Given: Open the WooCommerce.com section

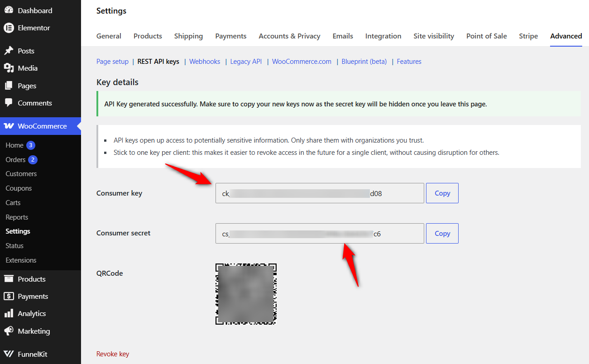Looking at the screenshot, I should [302, 62].
